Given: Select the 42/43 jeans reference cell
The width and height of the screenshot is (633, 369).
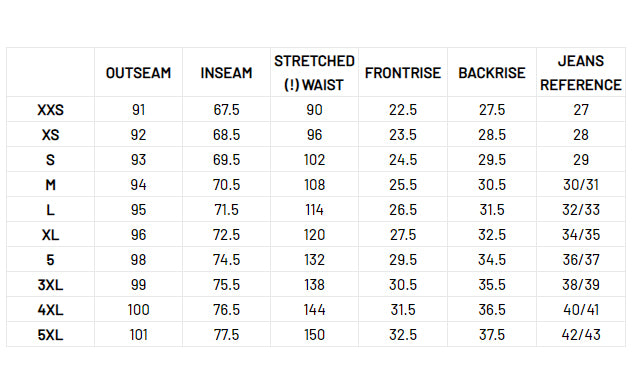Looking at the screenshot, I should [x=581, y=335].
